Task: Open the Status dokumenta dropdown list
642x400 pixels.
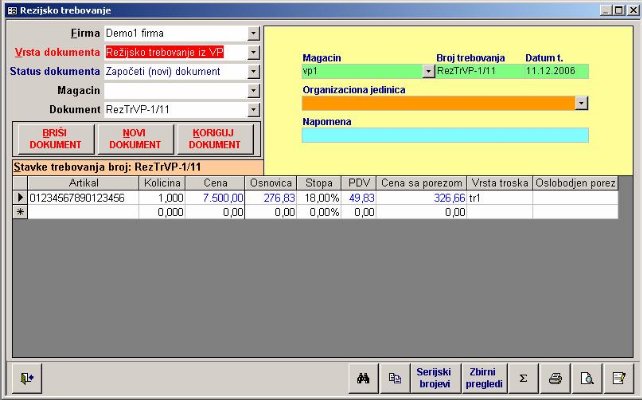Action: click(253, 72)
